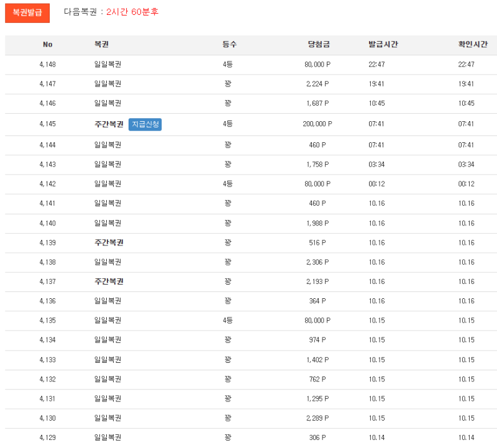
Task: Select the 4등 rank in row 4,142
Action: coord(228,184)
